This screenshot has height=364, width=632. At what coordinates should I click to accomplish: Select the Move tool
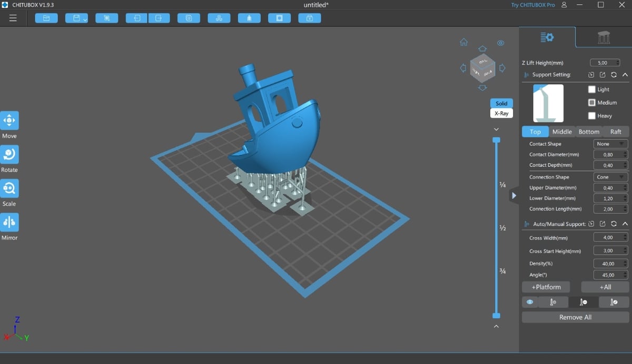point(9,121)
